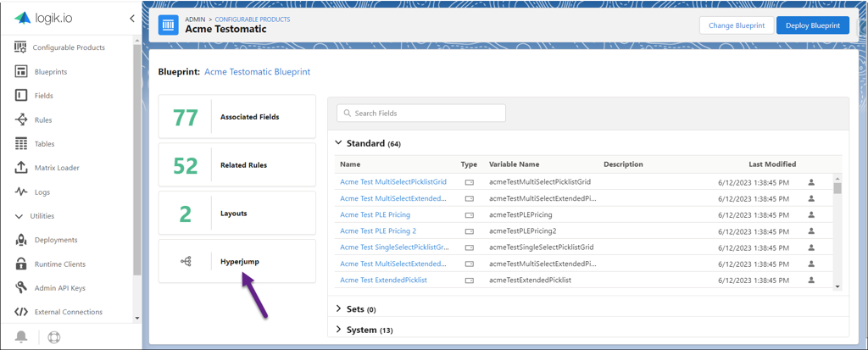Open notifications bell icon
This screenshot has width=868, height=350.
(21, 337)
